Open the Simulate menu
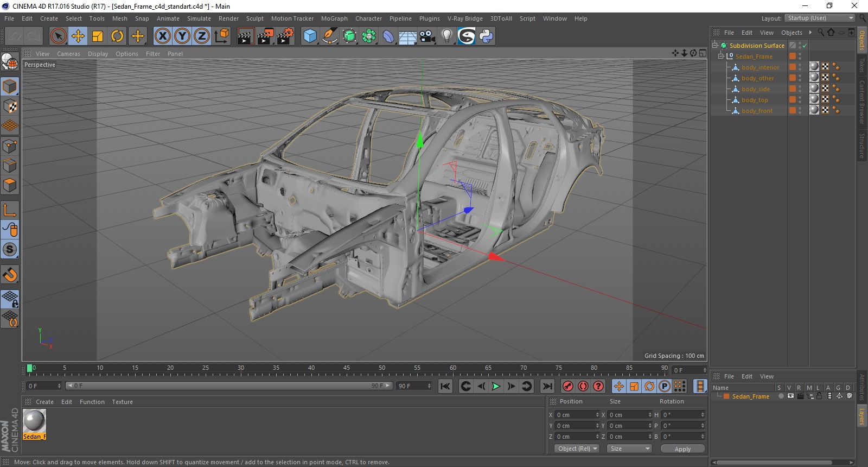 click(199, 18)
